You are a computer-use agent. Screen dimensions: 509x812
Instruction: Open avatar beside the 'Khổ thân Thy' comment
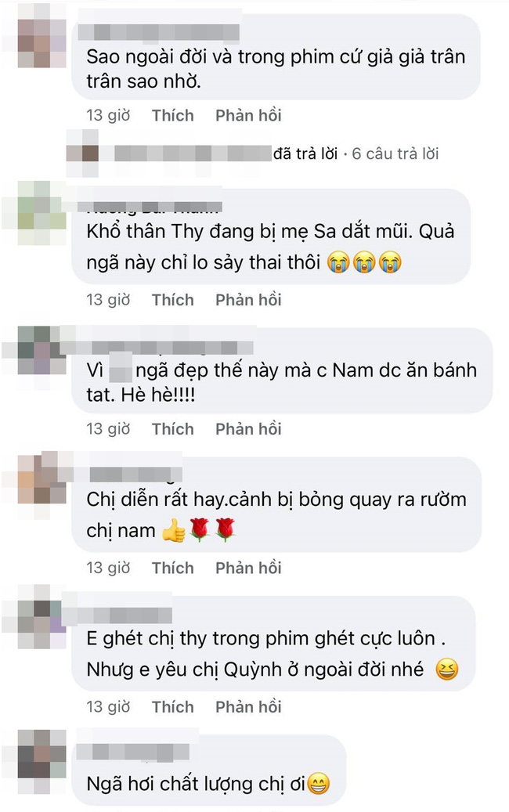pos(42,213)
